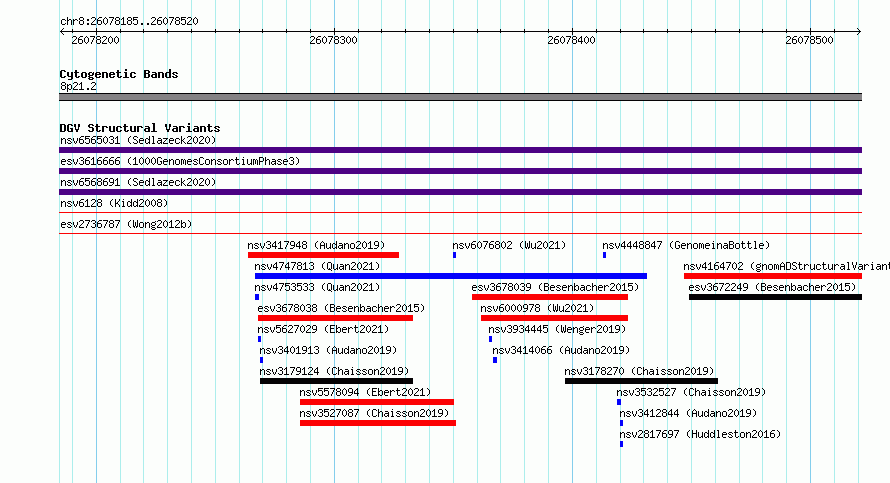The width and height of the screenshot is (890, 483).
Task: Click the purple bar under esv3616666
Action: pyautogui.click(x=460, y=171)
